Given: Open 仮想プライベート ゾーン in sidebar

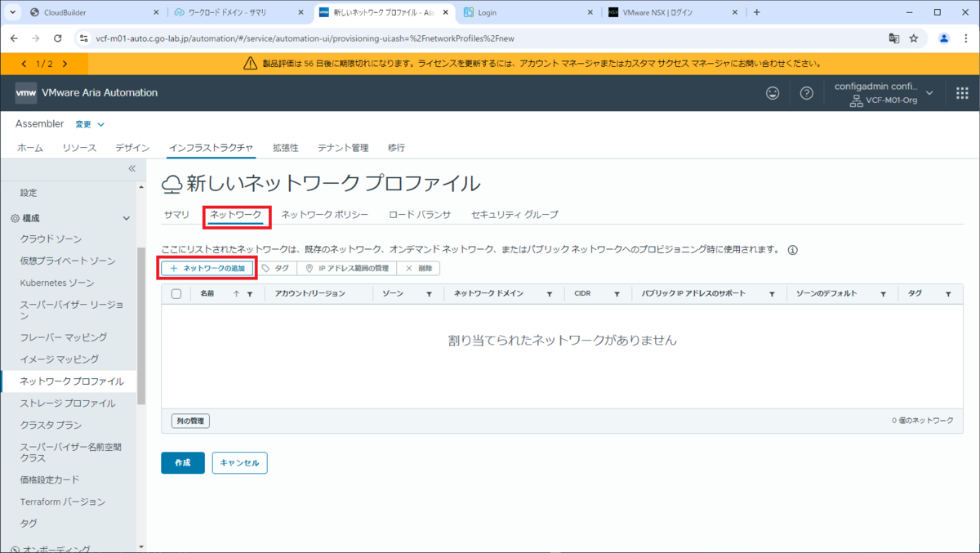Looking at the screenshot, I should pos(69,261).
